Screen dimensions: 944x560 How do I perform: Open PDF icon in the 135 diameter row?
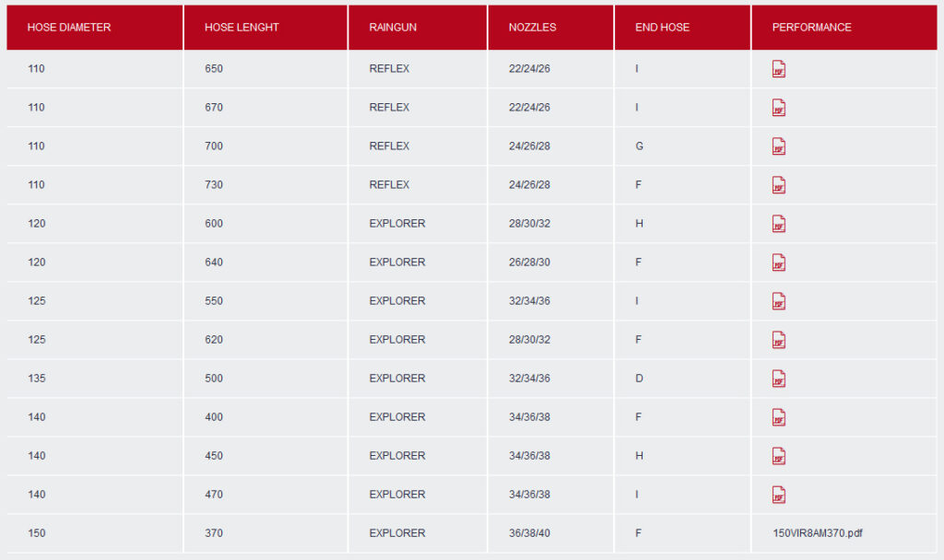click(x=778, y=379)
